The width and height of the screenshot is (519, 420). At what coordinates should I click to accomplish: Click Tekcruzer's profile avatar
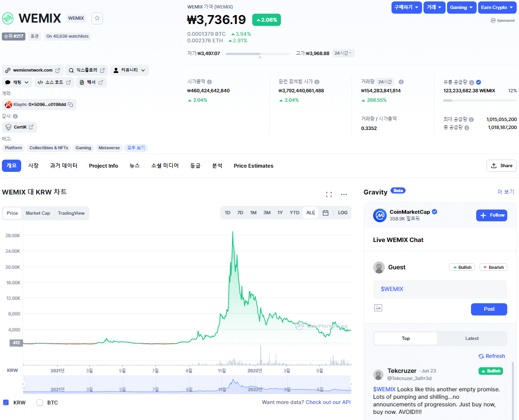click(x=378, y=375)
